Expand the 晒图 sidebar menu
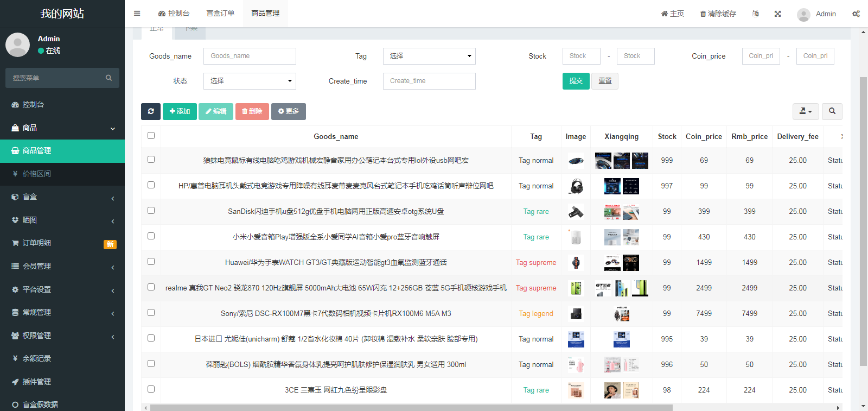The image size is (868, 411). coord(62,220)
